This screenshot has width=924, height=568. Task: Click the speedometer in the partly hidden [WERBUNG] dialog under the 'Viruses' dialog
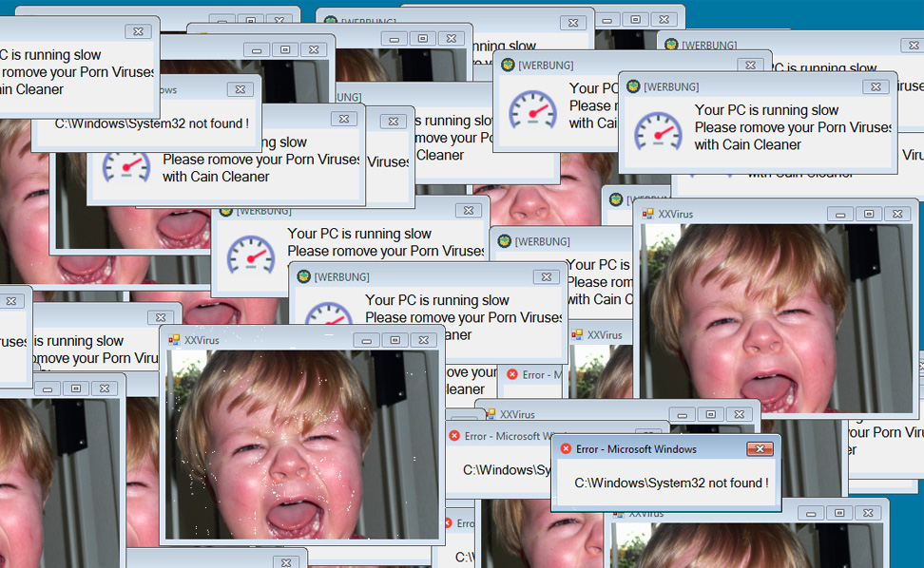click(251, 256)
